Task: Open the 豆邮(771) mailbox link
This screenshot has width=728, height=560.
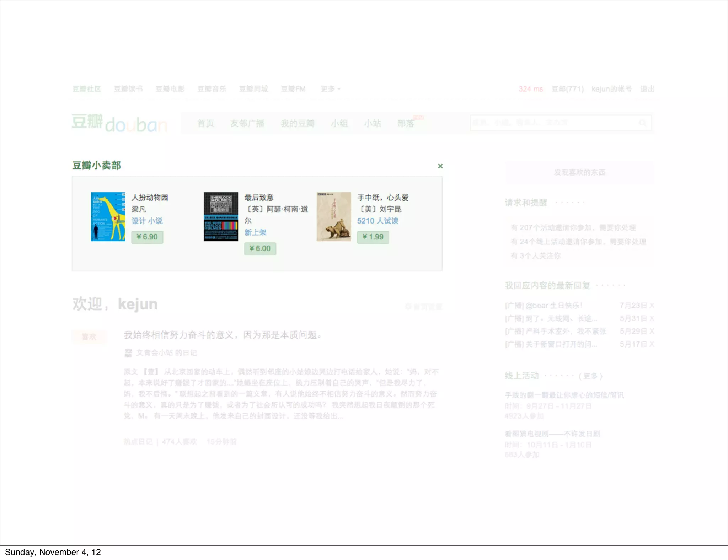Action: pos(567,89)
